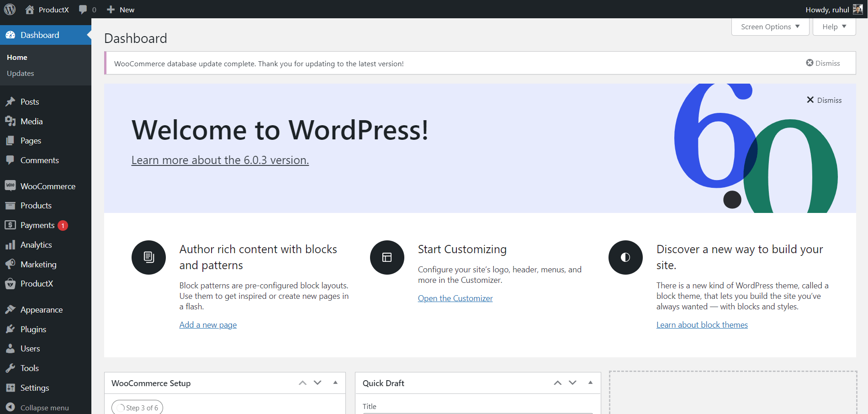Image resolution: width=868 pixels, height=414 pixels.
Task: Click the Quick Draft title field
Action: click(478, 413)
